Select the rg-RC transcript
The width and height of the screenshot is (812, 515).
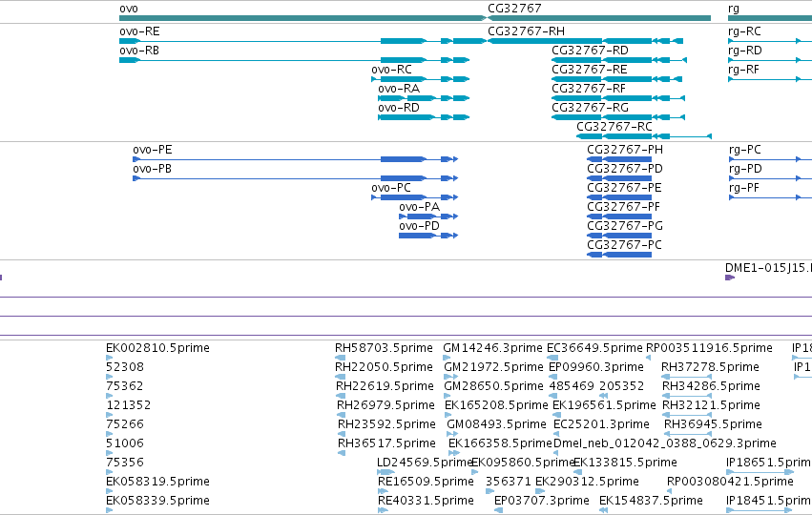tap(770, 41)
